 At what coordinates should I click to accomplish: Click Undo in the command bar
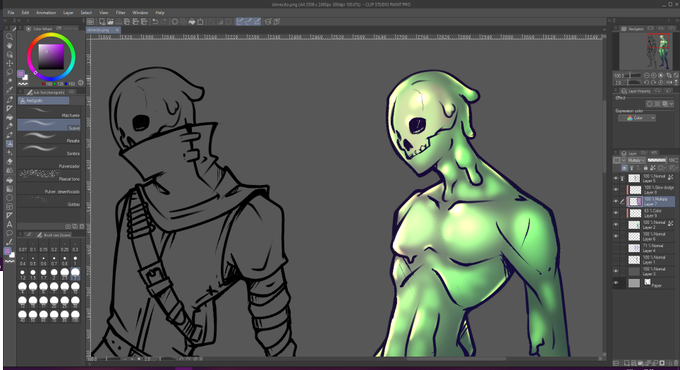tap(155, 22)
